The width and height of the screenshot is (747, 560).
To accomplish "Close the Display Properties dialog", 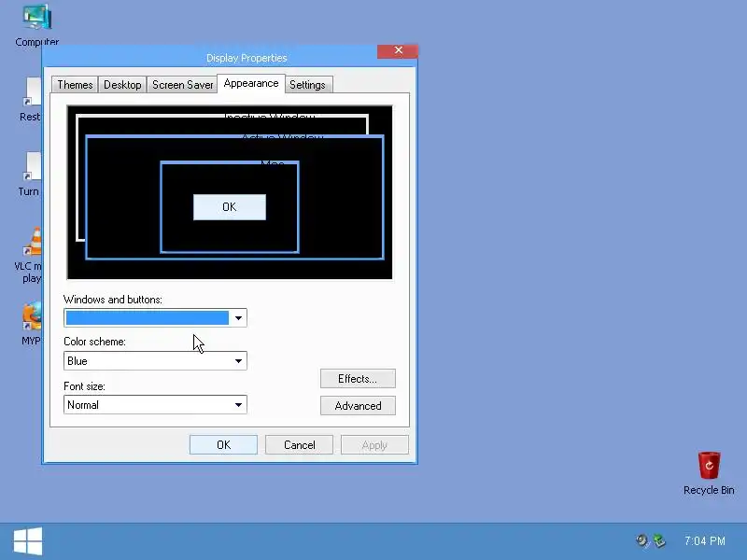I will (x=398, y=50).
